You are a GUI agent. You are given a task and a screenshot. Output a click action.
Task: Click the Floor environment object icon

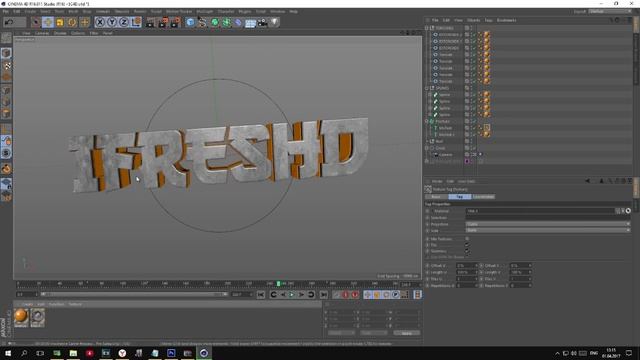[250, 22]
